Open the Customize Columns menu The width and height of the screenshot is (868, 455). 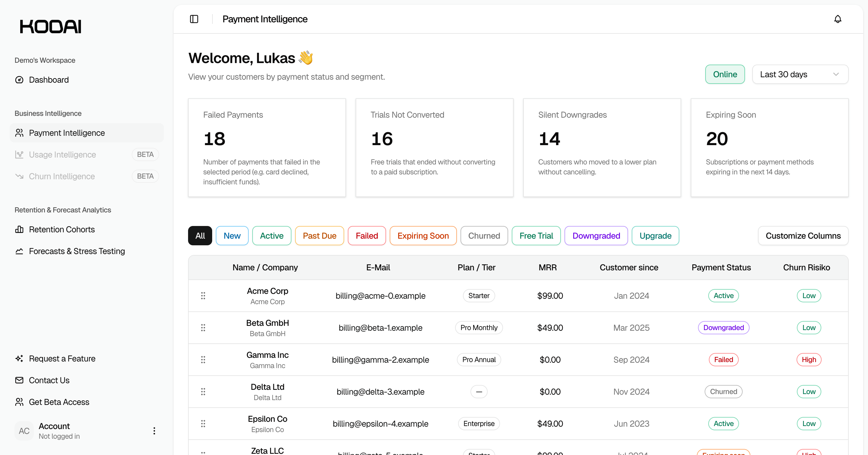[x=803, y=236]
